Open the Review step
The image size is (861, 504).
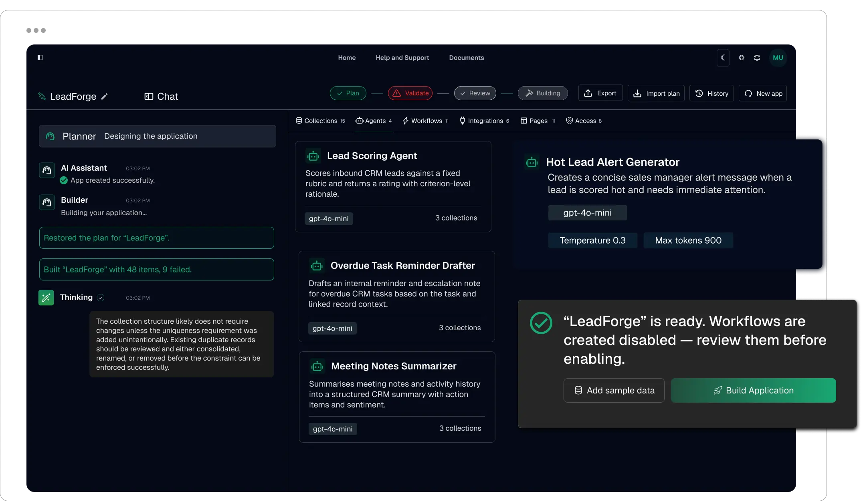click(475, 93)
